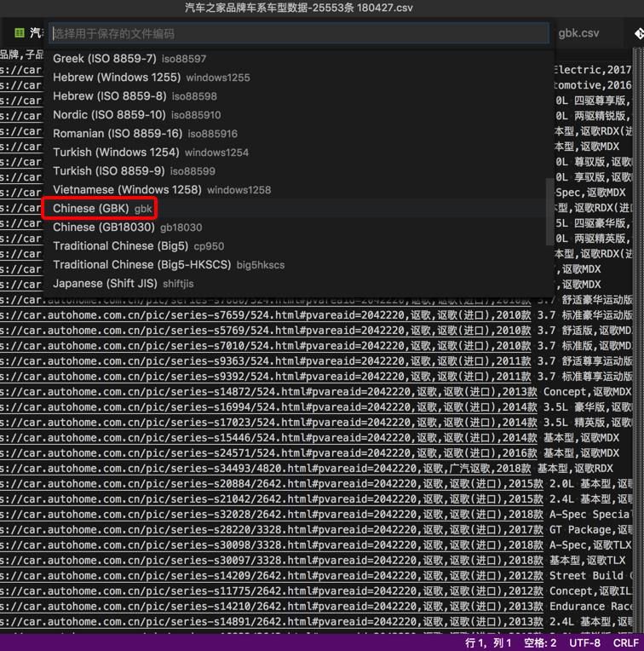The image size is (644, 651).
Task: Select Turkish (ISO 8859-9) encoding
Action: (299, 170)
